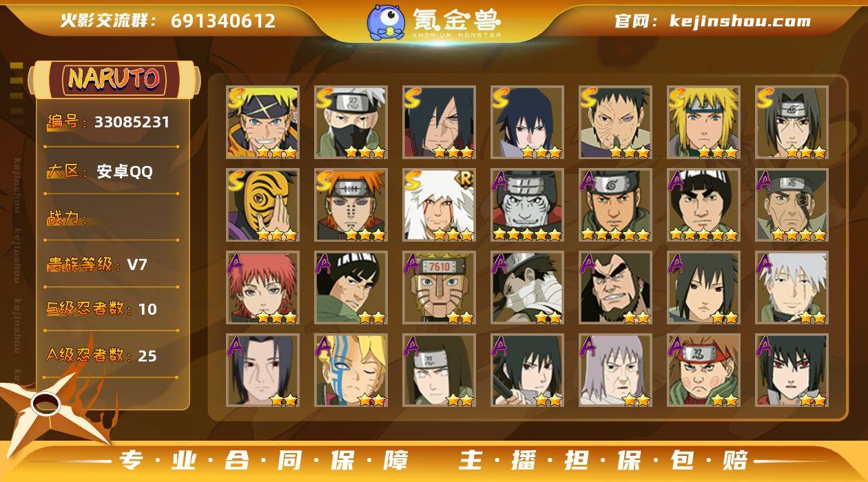Screen dimensions: 868x482
Task: Open the NARUTO scroll title banner
Action: [114, 79]
